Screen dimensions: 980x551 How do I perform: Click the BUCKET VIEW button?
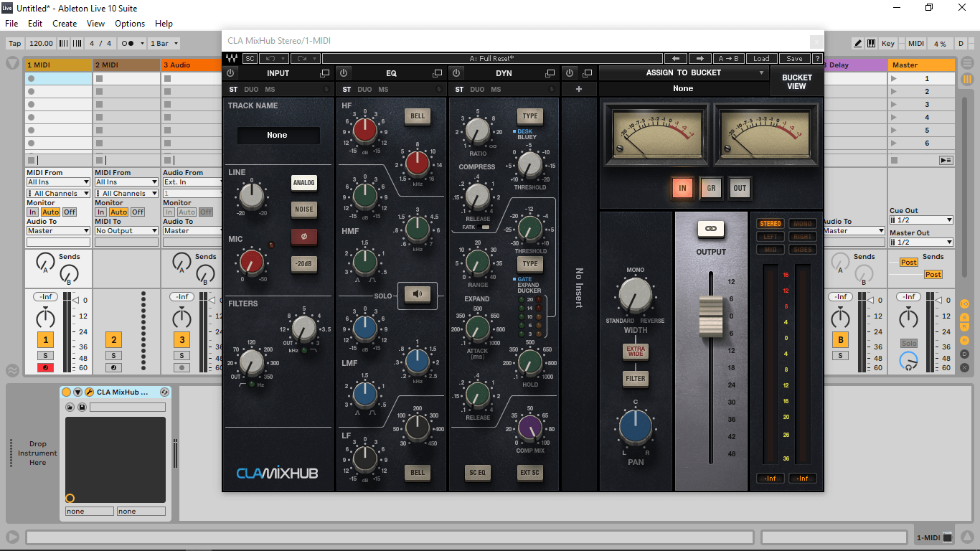click(797, 82)
